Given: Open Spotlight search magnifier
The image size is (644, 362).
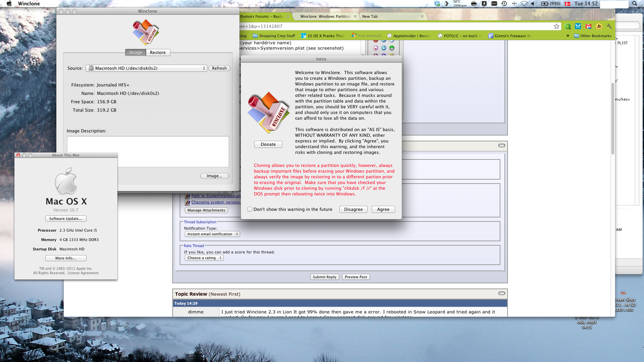Looking at the screenshot, I should (635, 4).
